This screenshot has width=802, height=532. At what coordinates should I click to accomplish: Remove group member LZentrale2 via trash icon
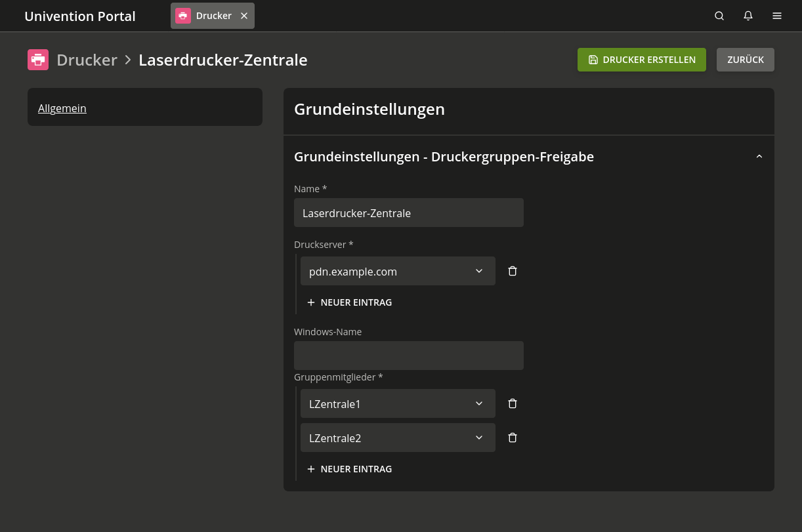[513, 438]
